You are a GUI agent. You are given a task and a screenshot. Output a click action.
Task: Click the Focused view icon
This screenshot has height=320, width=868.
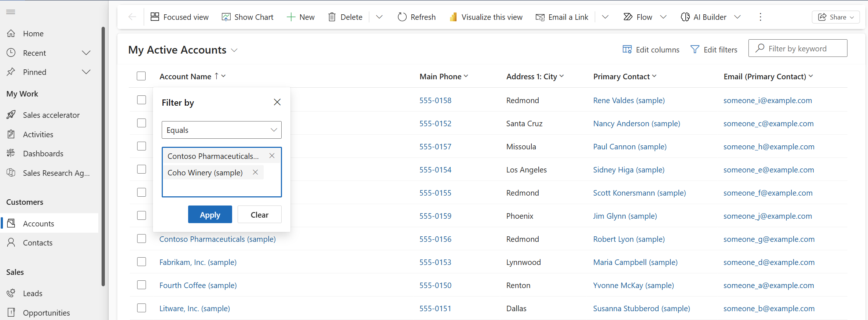point(155,17)
